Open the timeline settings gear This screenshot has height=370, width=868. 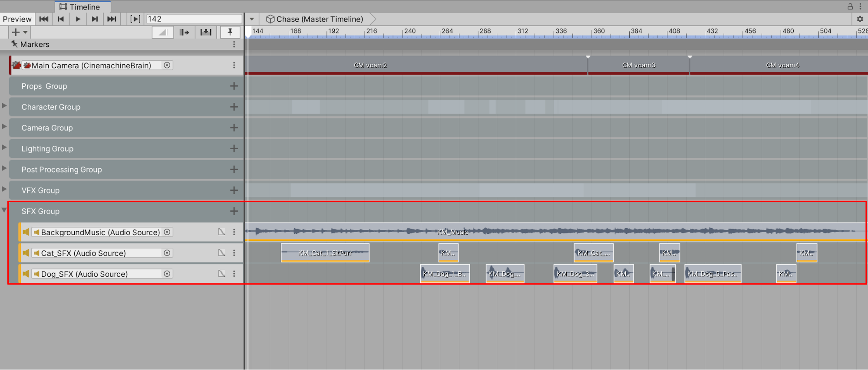point(860,19)
